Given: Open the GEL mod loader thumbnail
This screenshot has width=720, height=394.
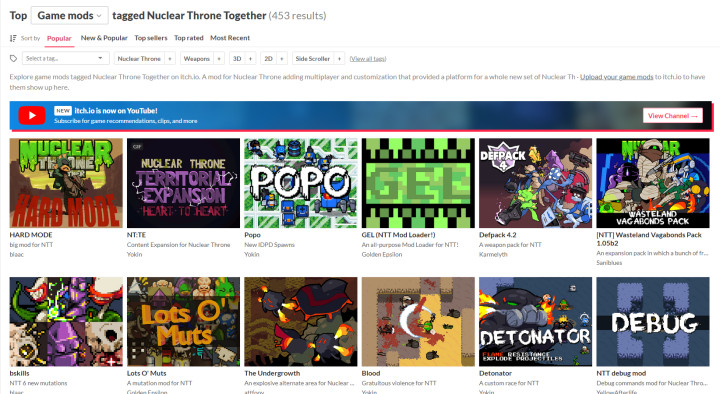Looking at the screenshot, I should click(418, 183).
